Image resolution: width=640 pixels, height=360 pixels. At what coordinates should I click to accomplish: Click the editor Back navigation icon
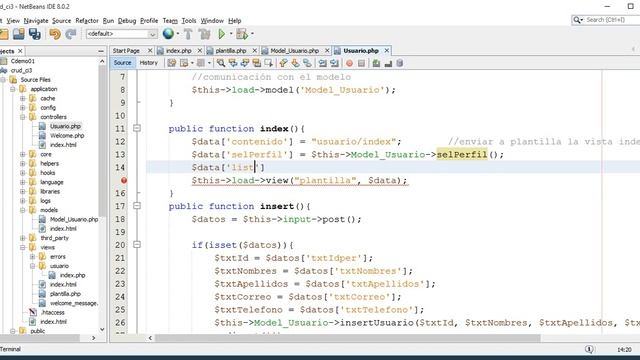[184, 63]
